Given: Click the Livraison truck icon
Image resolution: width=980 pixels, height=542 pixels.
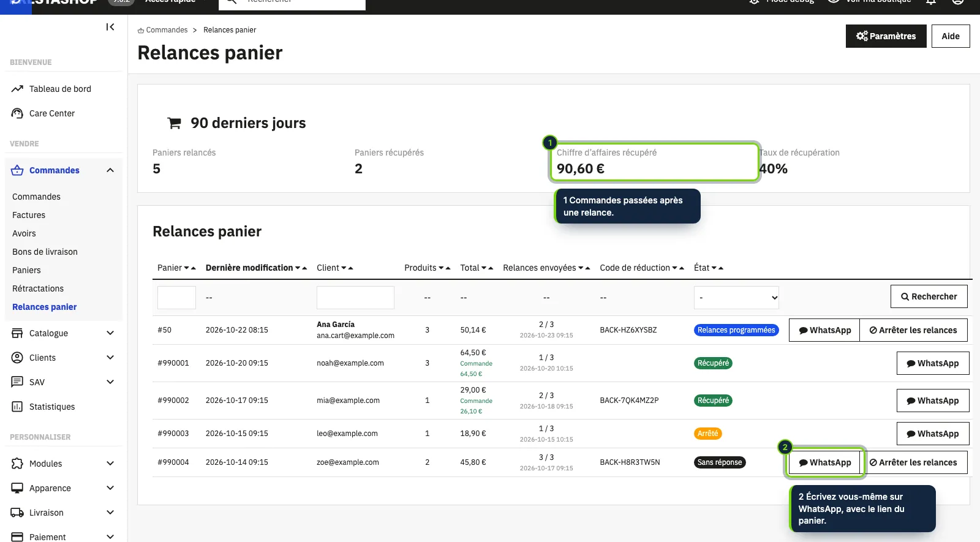Looking at the screenshot, I should click(x=17, y=513).
